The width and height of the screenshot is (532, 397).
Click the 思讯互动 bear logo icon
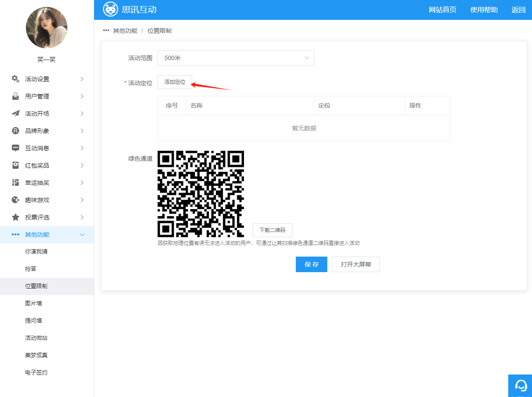point(111,10)
